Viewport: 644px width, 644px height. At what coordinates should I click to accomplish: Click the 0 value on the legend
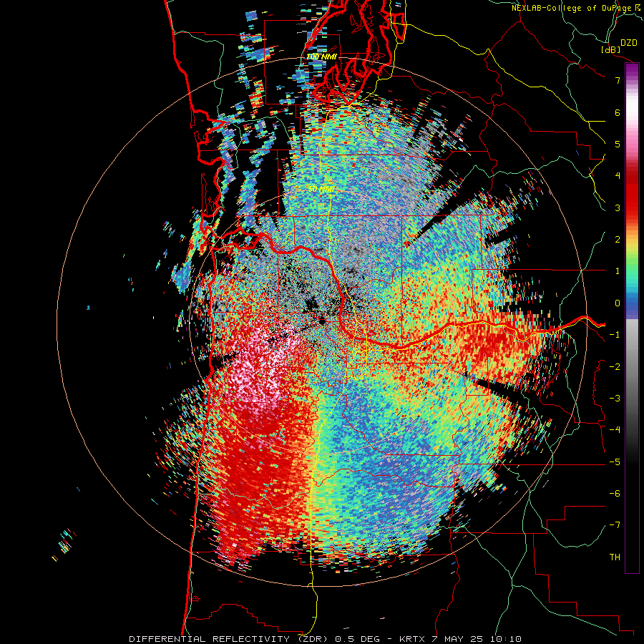point(618,303)
